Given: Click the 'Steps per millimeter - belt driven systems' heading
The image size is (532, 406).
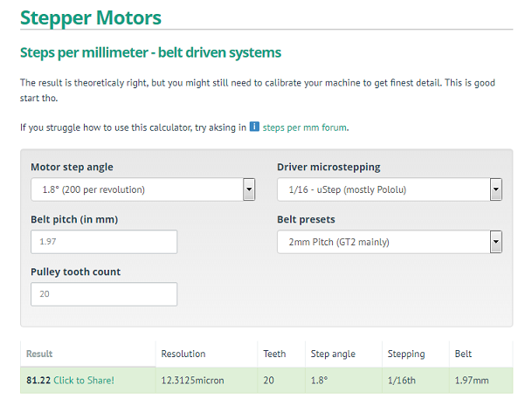Looking at the screenshot, I should coord(150,53).
